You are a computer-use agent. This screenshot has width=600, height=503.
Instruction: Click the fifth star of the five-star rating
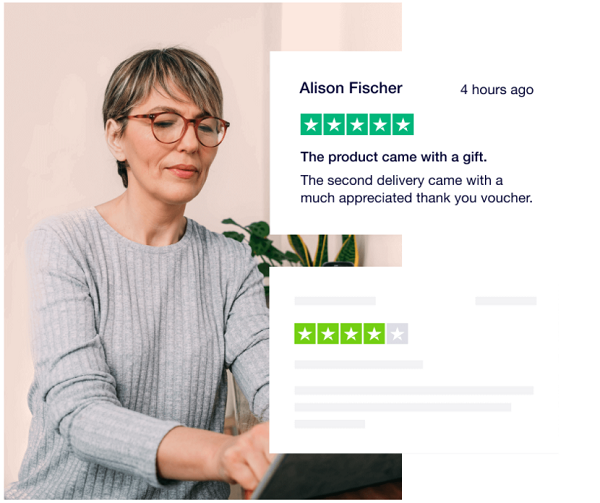coord(403,124)
